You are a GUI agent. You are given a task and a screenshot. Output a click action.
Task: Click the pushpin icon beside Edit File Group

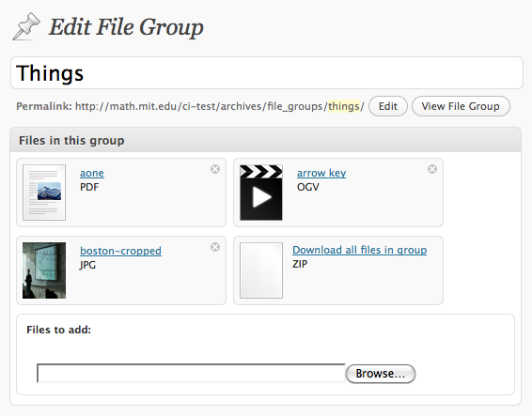click(26, 26)
